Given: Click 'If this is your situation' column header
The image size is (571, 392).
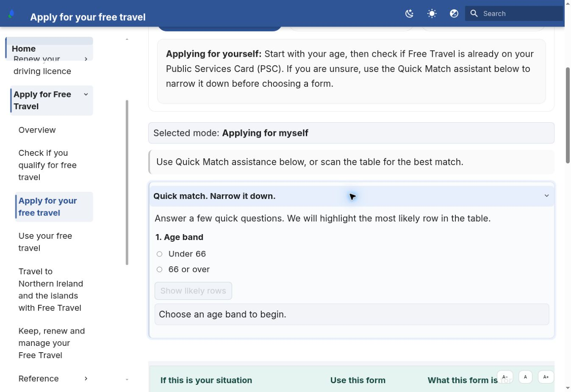Looking at the screenshot, I should (206, 380).
